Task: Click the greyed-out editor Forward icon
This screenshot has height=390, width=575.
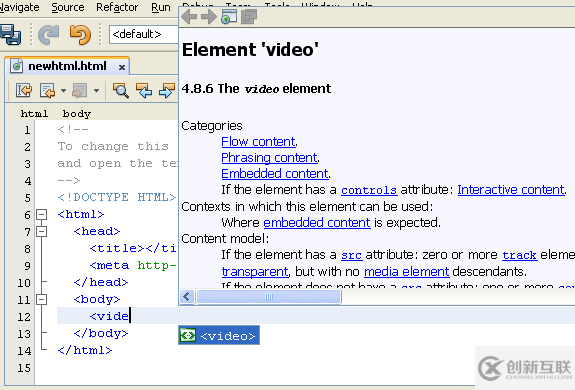Action: [80, 90]
